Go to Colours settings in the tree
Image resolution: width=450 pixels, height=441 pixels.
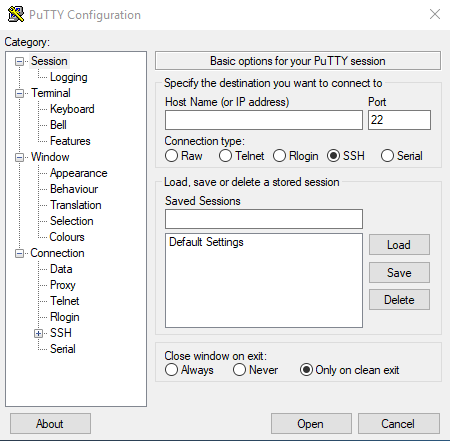click(67, 237)
